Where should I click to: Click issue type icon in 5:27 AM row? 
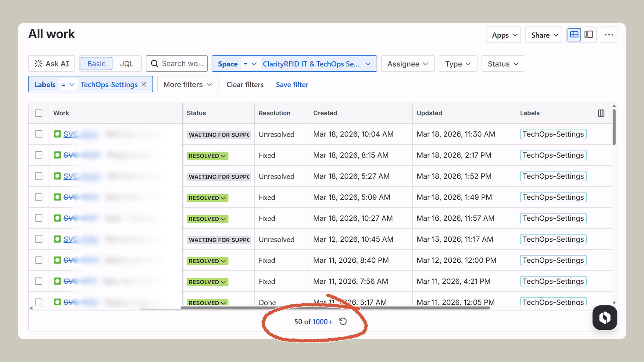pyautogui.click(x=57, y=176)
